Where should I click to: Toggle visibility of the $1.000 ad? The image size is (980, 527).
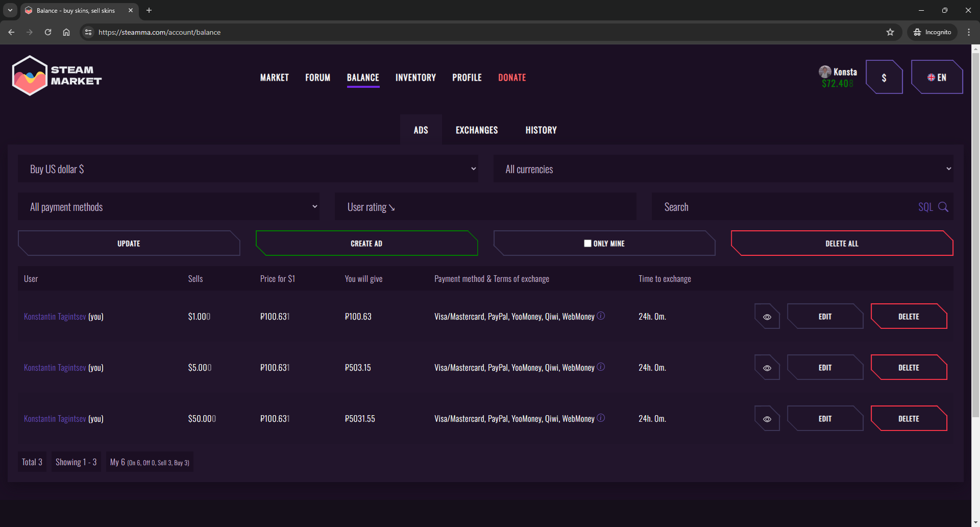(767, 317)
